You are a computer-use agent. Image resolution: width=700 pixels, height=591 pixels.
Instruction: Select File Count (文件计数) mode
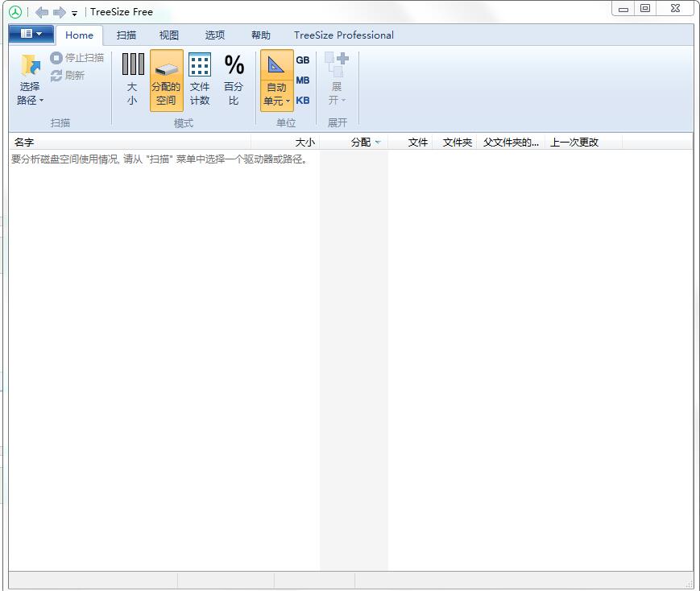pyautogui.click(x=200, y=80)
